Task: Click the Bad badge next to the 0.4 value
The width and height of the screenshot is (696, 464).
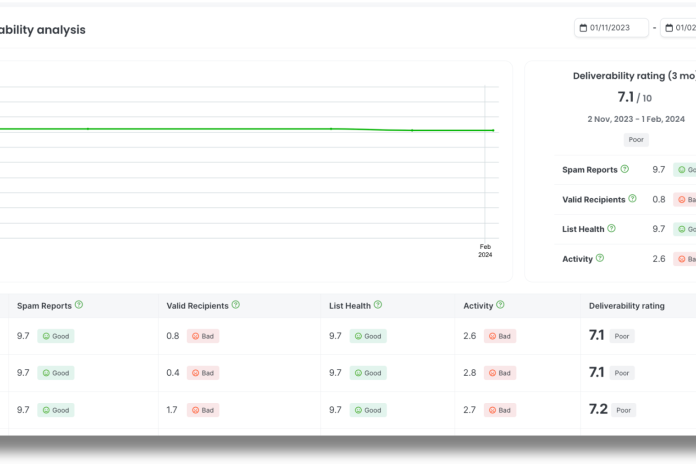Action: (x=202, y=373)
